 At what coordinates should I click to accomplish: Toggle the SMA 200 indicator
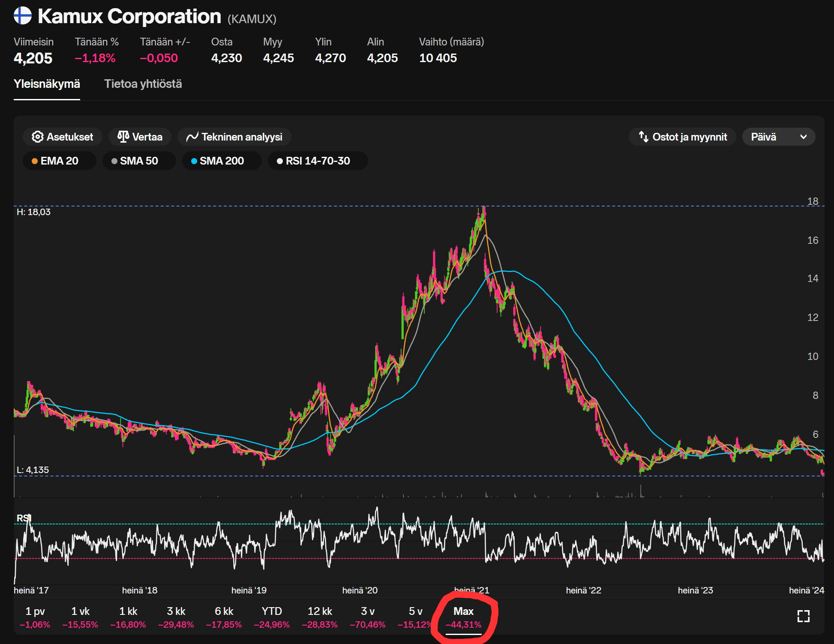(x=222, y=161)
